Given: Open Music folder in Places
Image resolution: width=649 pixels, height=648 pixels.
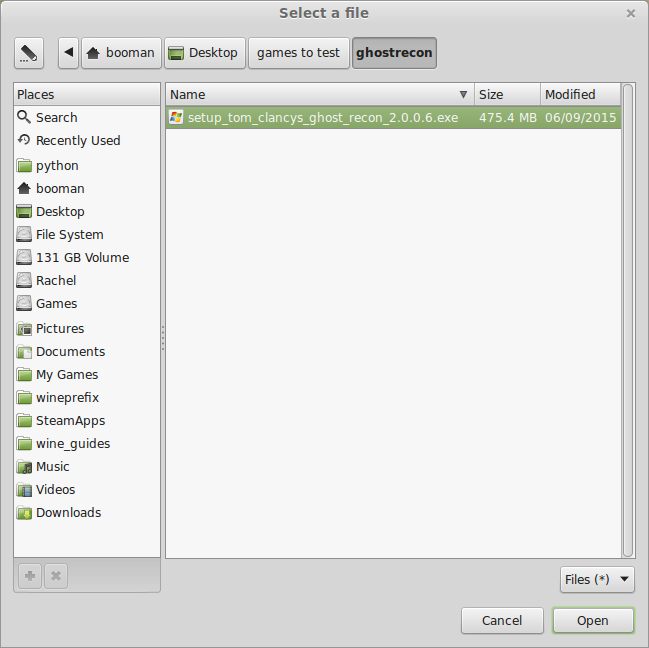Looking at the screenshot, I should coord(87,467).
